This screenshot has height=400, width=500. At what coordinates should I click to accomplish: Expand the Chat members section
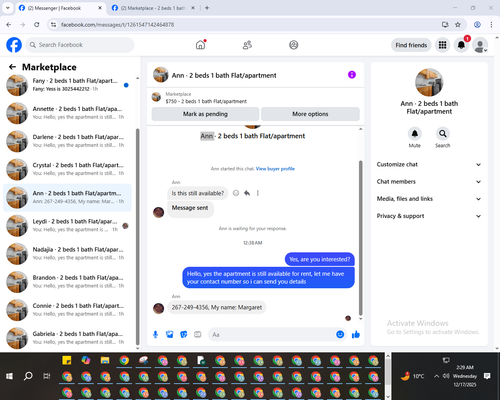(x=429, y=182)
